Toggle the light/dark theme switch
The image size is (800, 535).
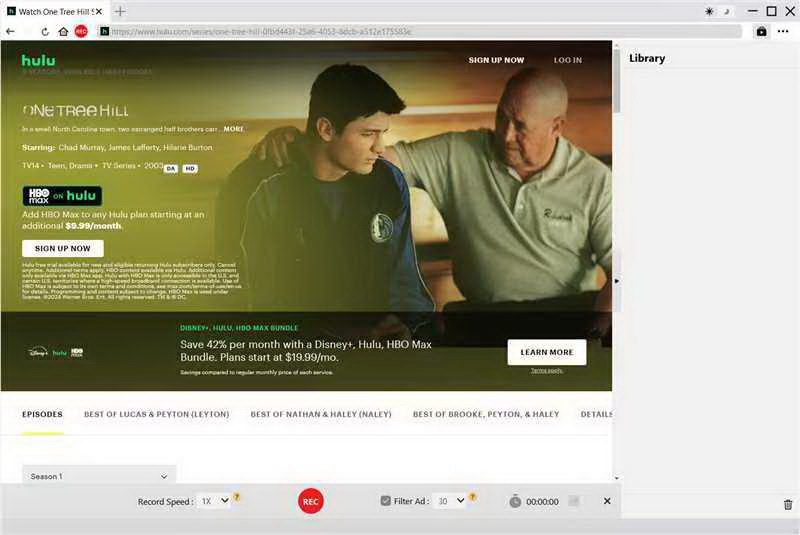(716, 11)
